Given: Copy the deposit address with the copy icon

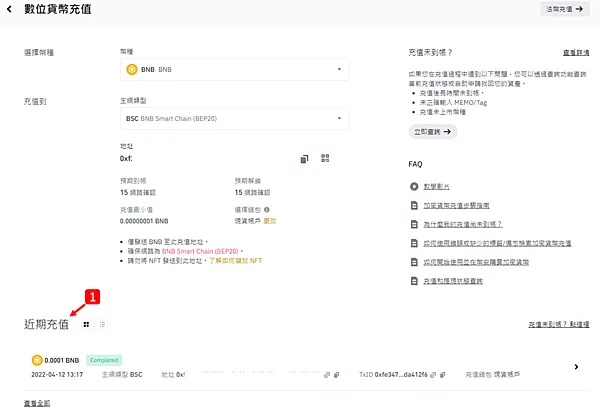Looking at the screenshot, I should pyautogui.click(x=304, y=159).
